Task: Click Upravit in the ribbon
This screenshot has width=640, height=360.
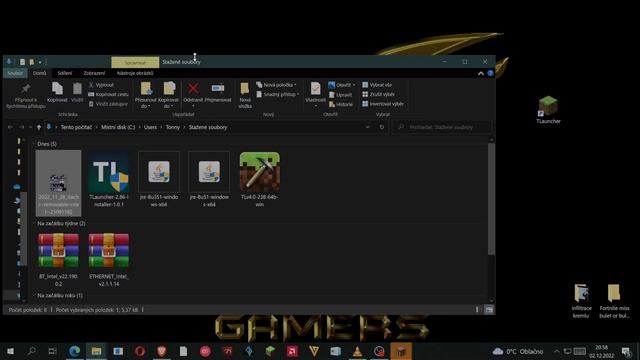Action: [340, 95]
